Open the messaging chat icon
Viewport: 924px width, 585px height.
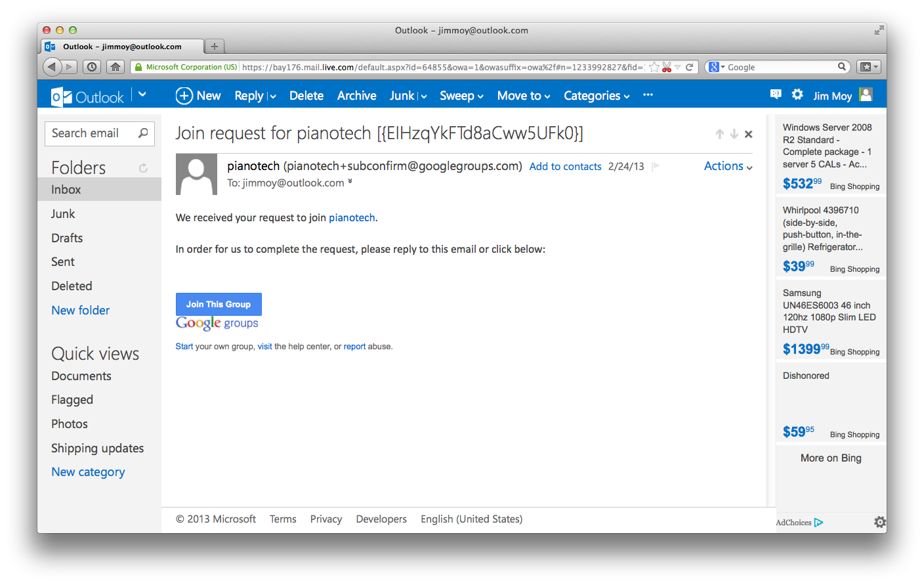(776, 95)
